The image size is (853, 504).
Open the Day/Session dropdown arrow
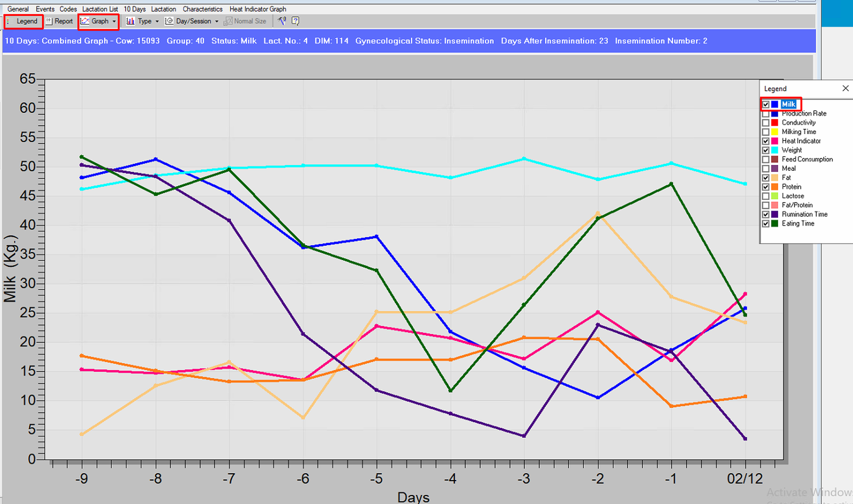point(217,21)
